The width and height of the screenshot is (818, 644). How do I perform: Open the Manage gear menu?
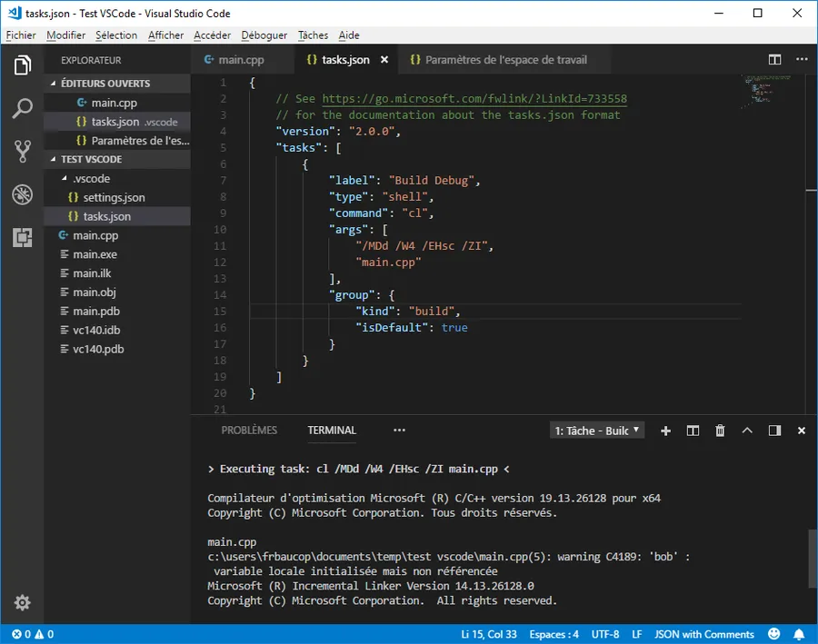(x=22, y=603)
